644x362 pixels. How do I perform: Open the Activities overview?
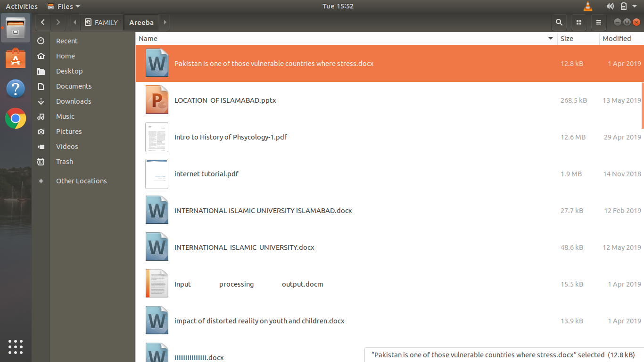coord(22,6)
